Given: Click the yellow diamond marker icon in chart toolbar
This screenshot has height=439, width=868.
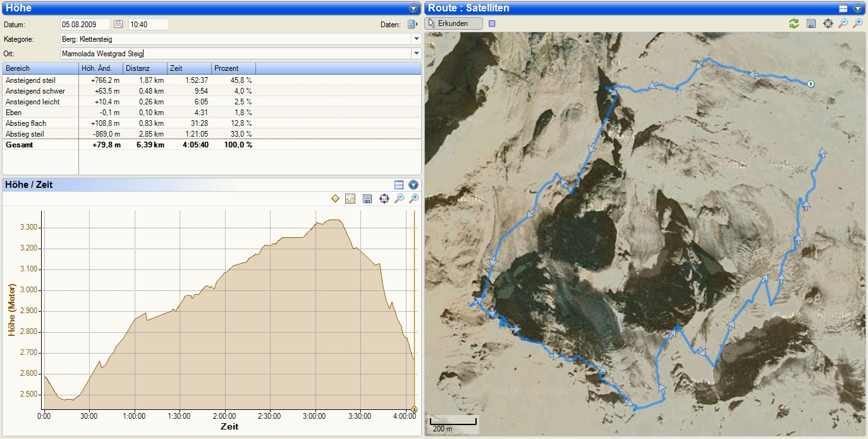Looking at the screenshot, I should pos(335,199).
